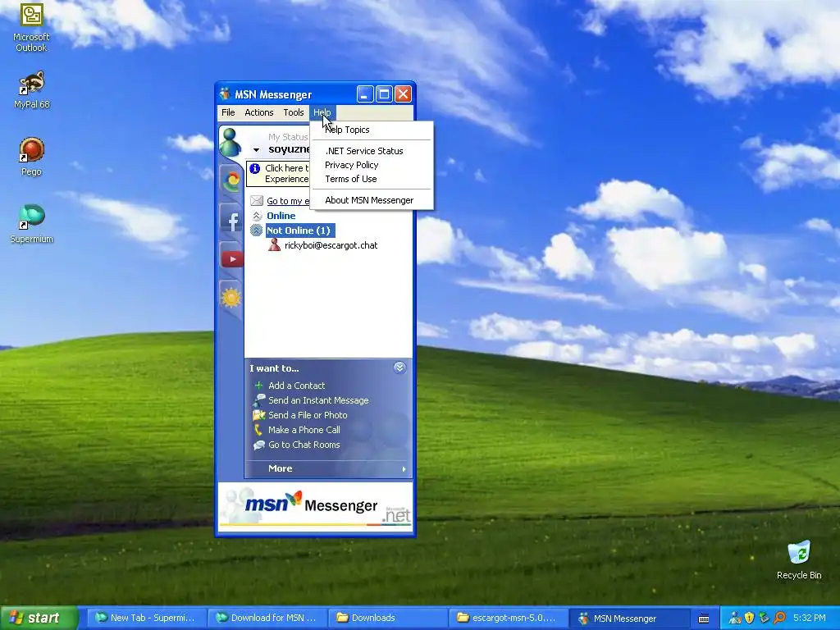The width and height of the screenshot is (840, 630).
Task: Click the MSN Messenger .net banner
Action: [x=316, y=505]
